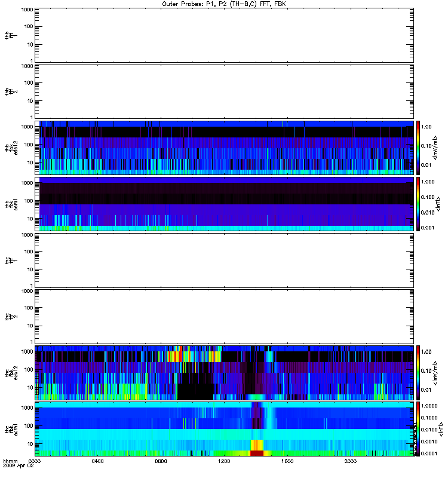Viewport: 448px width, 478px height.
Task: Click the '0400' time axis label
Action: [97, 461]
